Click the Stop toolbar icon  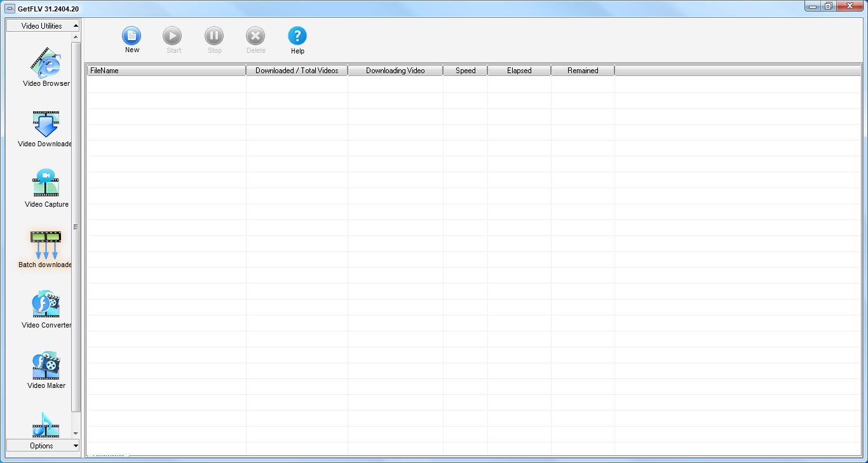coord(214,36)
